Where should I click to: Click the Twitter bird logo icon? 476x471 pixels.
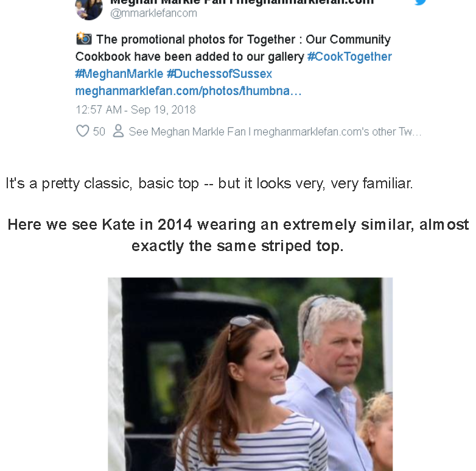[x=421, y=2]
